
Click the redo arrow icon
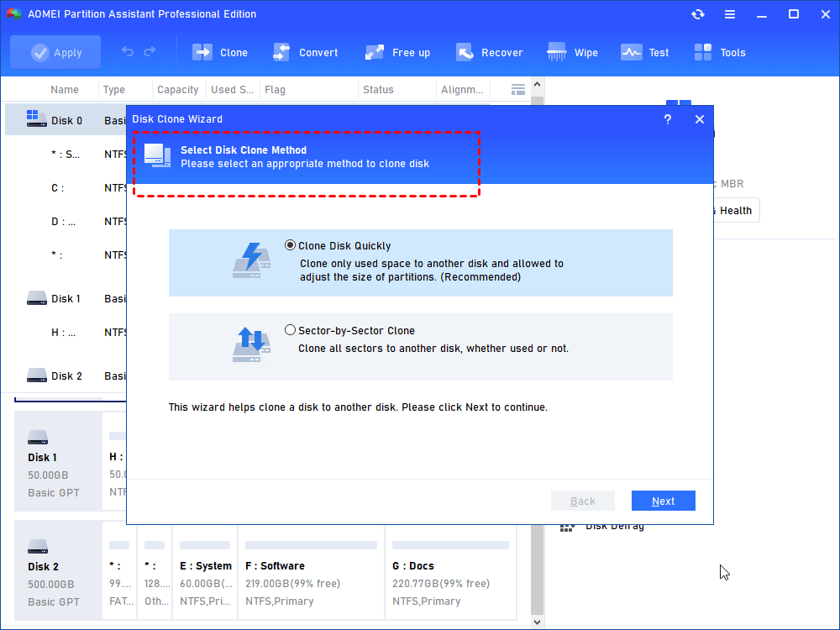[150, 51]
